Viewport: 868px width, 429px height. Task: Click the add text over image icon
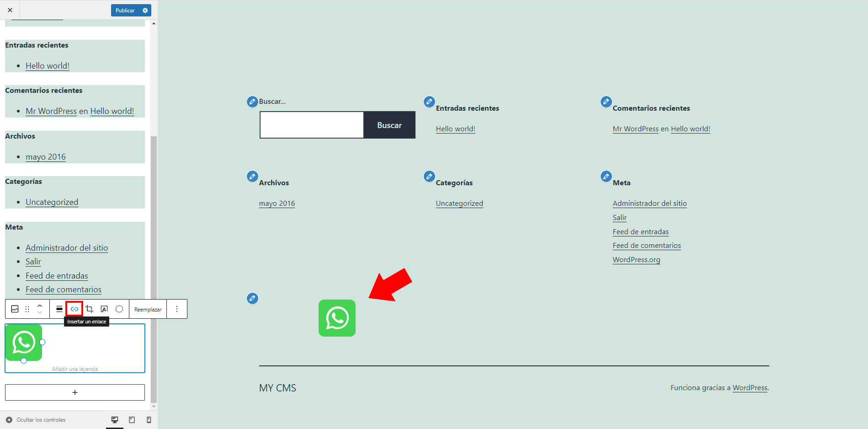[x=104, y=309]
